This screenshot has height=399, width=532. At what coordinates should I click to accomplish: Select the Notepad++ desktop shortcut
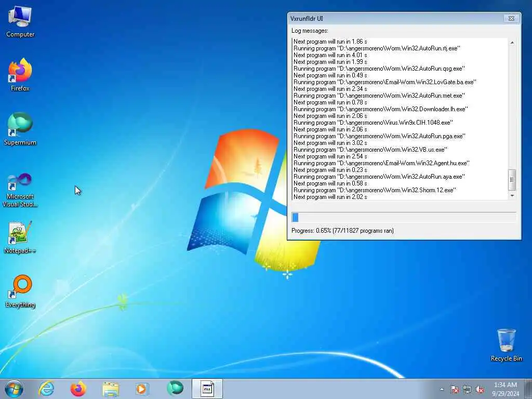coord(20,237)
